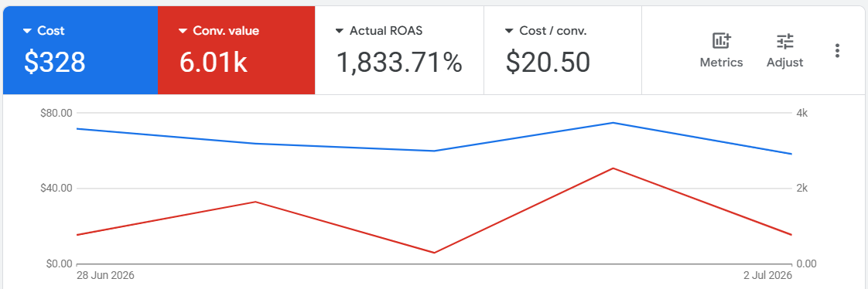Open the Adjust sliders icon
The width and height of the screenshot is (868, 289).
[x=785, y=41]
